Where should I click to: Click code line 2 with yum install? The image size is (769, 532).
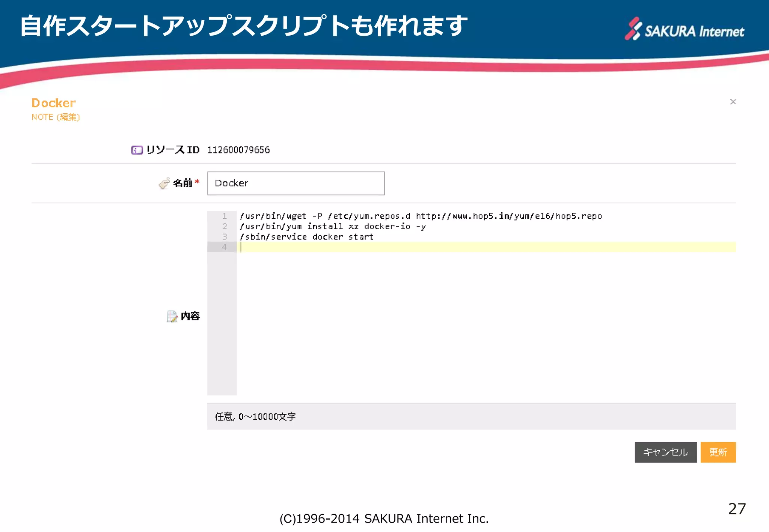click(333, 227)
